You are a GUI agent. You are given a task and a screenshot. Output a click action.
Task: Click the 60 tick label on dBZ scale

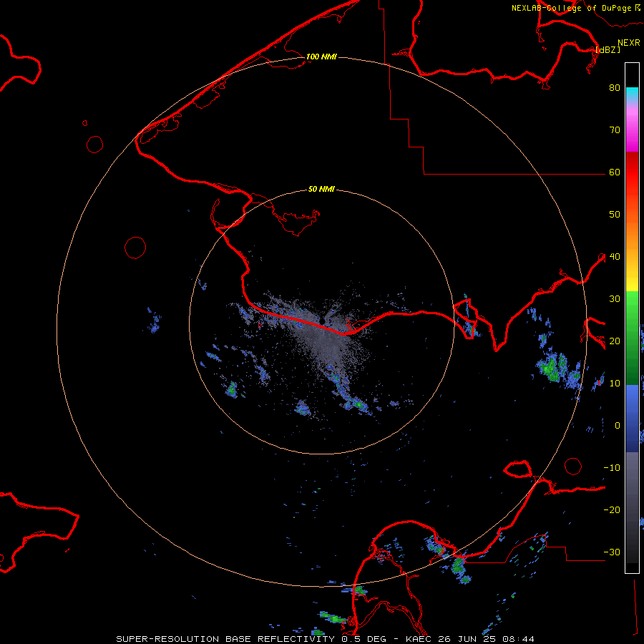click(x=615, y=172)
